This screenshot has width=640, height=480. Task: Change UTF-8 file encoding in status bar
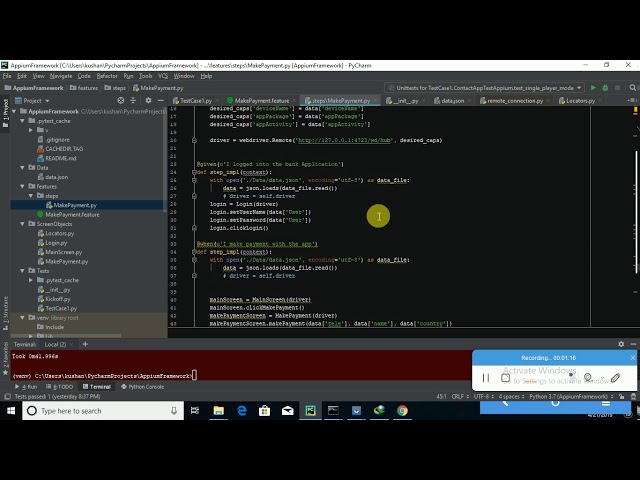[484, 396]
